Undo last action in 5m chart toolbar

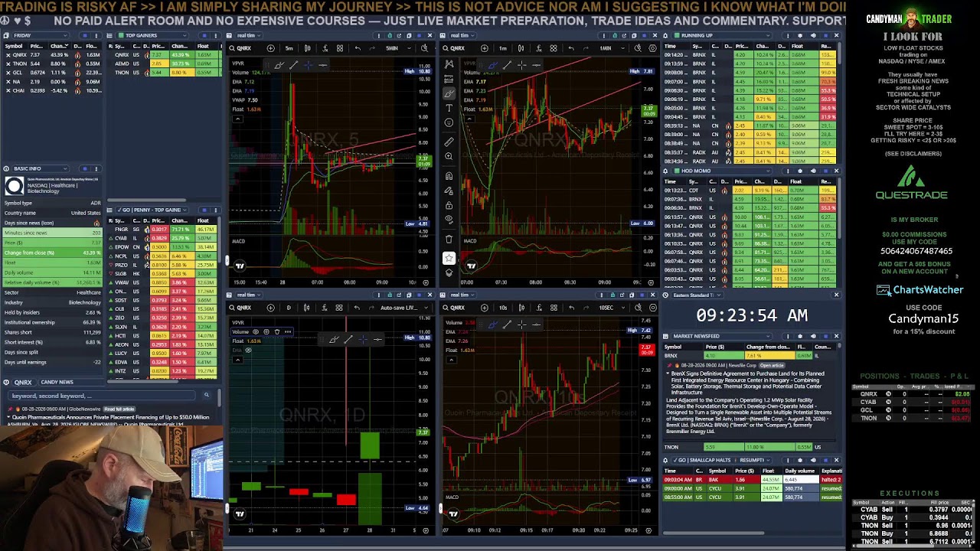tap(358, 48)
